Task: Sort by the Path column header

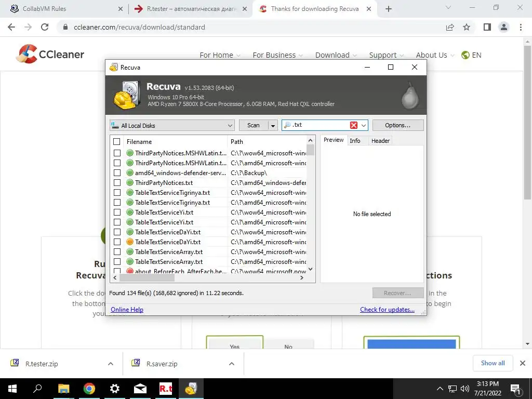Action: click(x=237, y=141)
